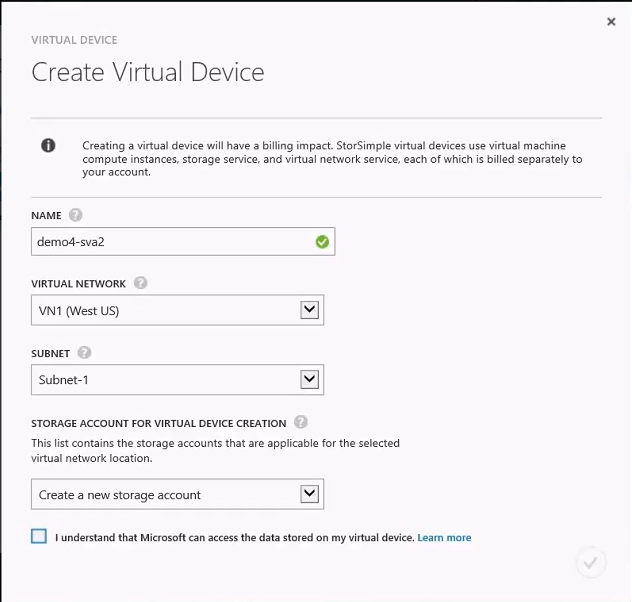Click into the demo4-sva2 name field
Image resolution: width=632 pixels, height=602 pixels.
(x=183, y=242)
